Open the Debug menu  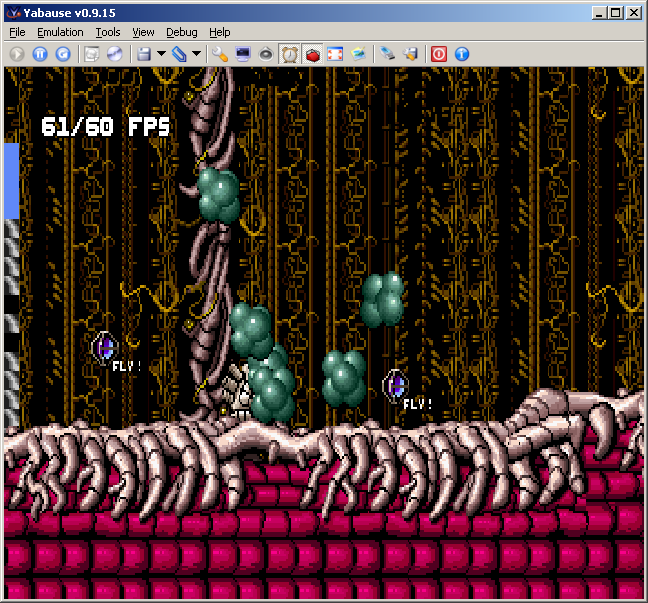[182, 32]
